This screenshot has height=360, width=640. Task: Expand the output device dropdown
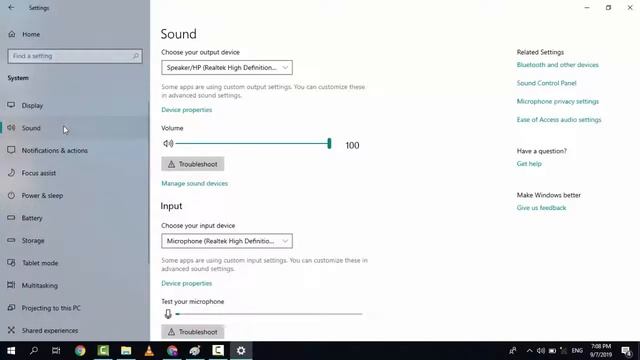click(x=227, y=67)
